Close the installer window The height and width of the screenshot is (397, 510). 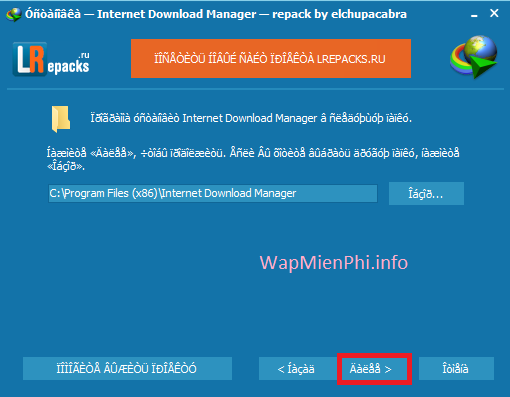[x=494, y=13]
